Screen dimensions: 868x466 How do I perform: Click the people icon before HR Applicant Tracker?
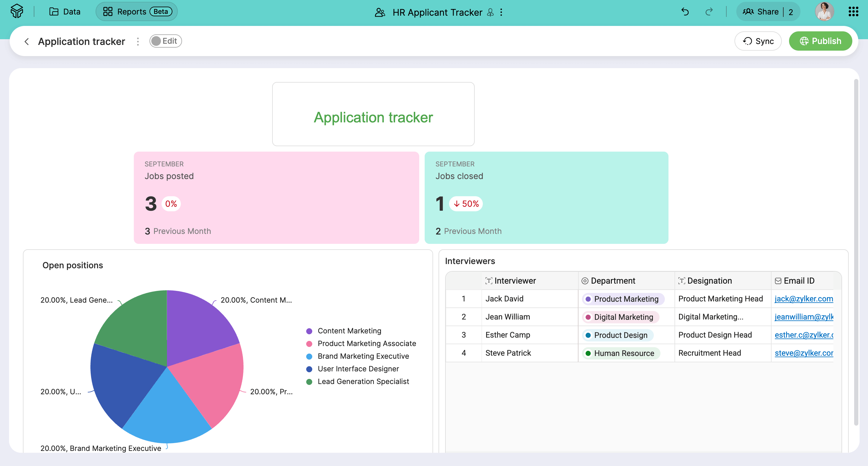click(x=380, y=12)
